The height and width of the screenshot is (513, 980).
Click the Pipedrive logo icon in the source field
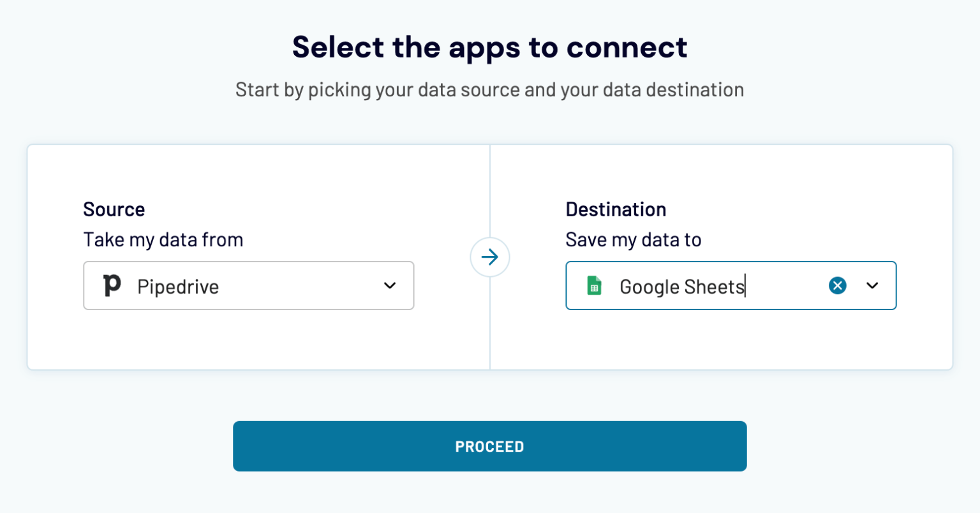click(112, 285)
